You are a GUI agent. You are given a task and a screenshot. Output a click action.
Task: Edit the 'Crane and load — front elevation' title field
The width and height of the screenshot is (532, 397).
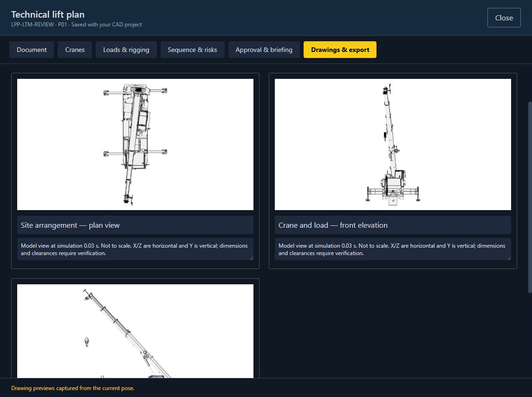pos(393,225)
